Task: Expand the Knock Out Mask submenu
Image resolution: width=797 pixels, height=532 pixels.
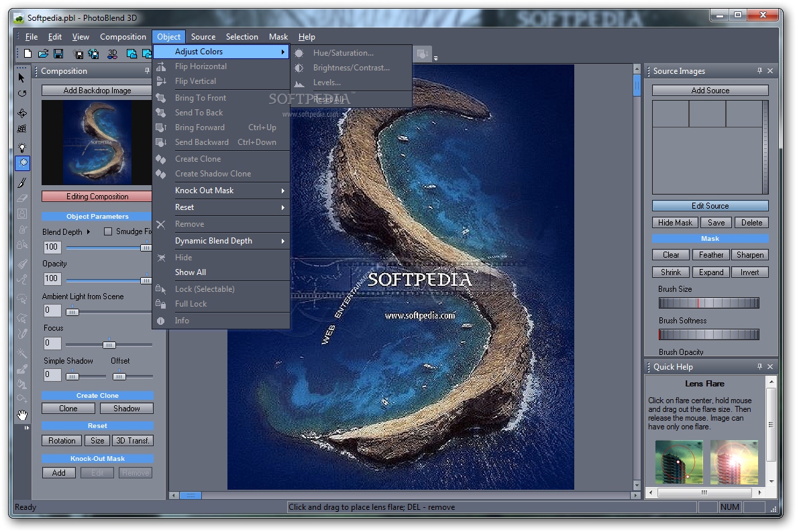Action: 221,191
